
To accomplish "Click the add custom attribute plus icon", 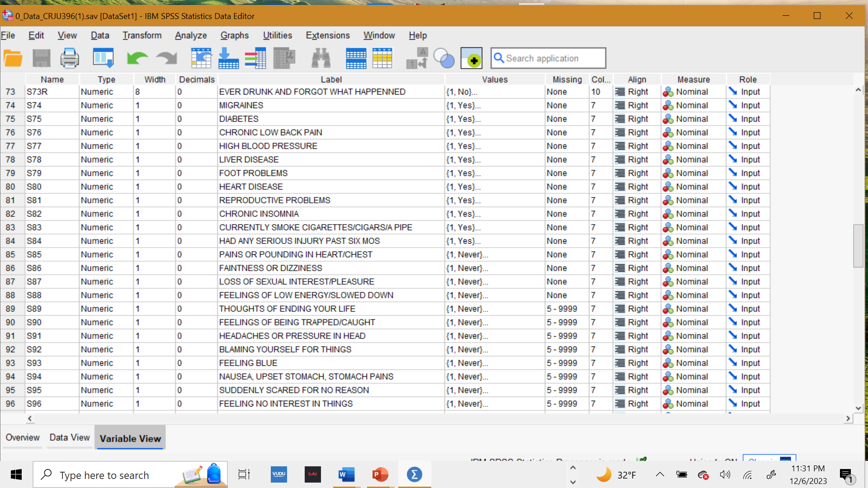I will (x=472, y=58).
